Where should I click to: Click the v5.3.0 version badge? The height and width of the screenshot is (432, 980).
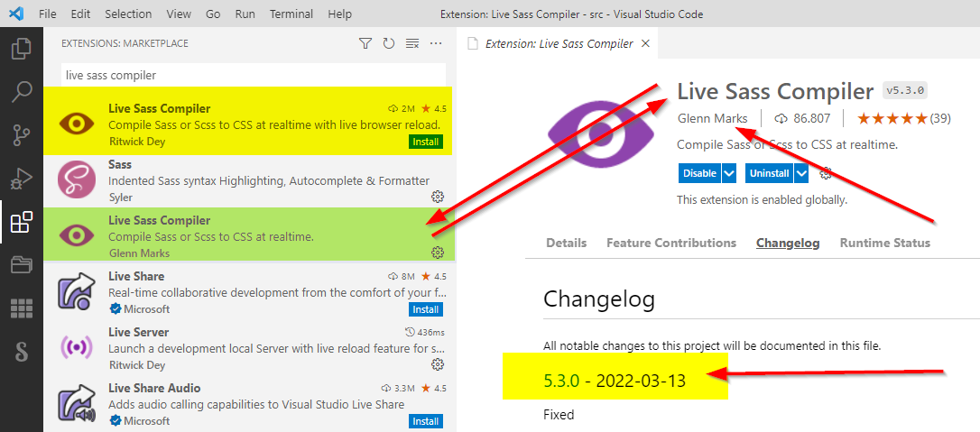pos(904,90)
